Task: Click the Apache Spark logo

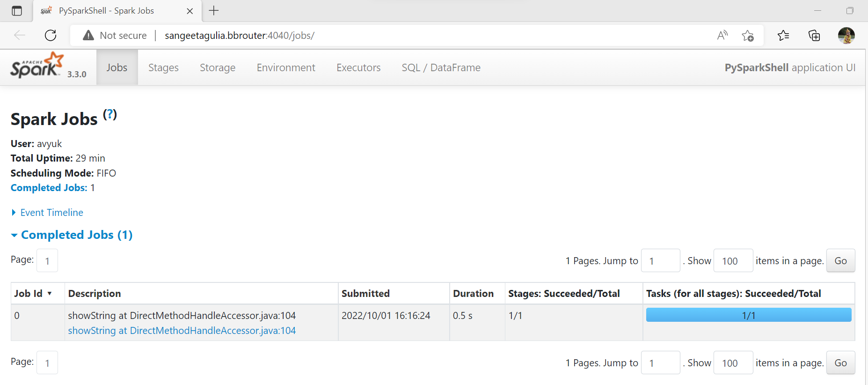Action: point(37,66)
